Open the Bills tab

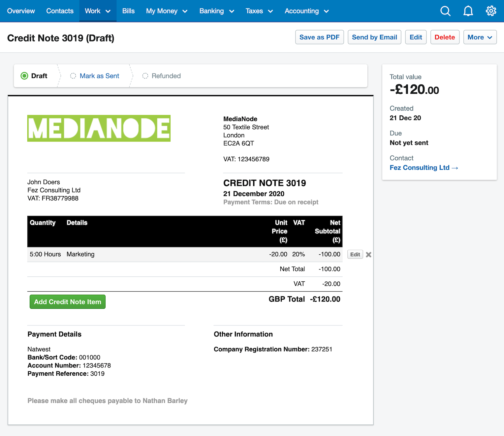pos(128,11)
